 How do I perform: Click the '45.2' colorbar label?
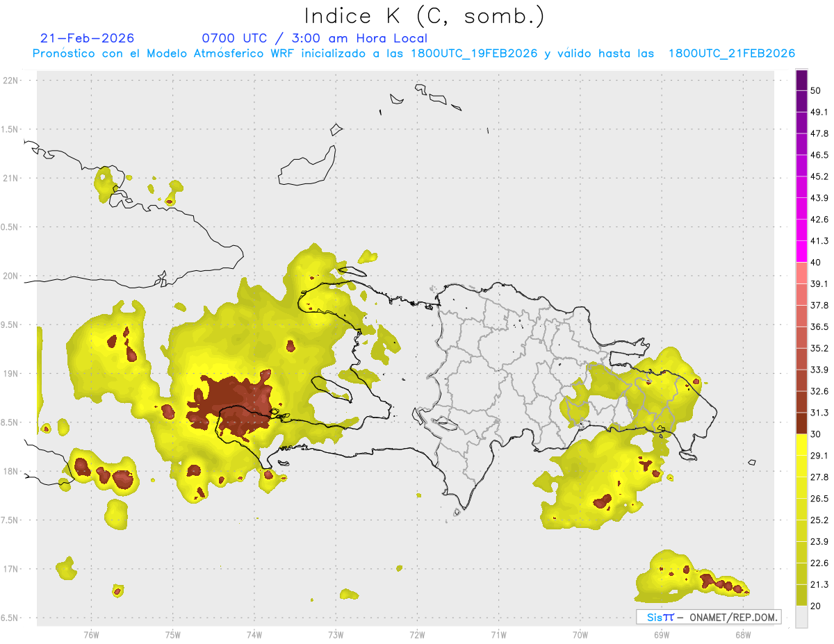819,176
